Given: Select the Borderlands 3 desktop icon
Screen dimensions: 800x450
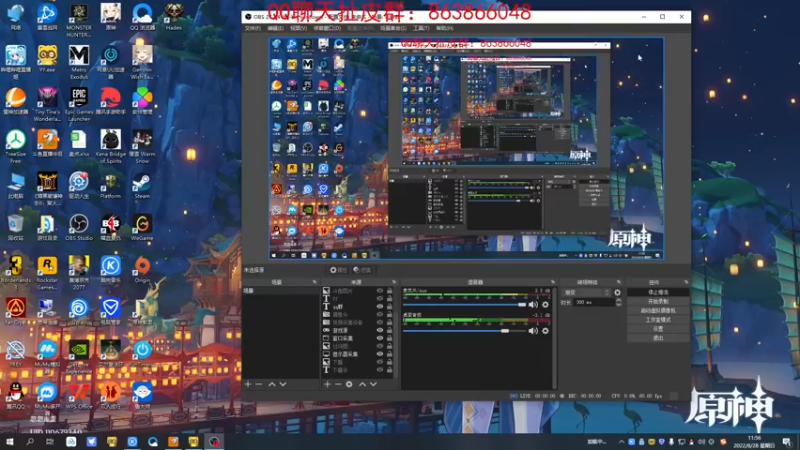Looking at the screenshot, I should pyautogui.click(x=15, y=273).
